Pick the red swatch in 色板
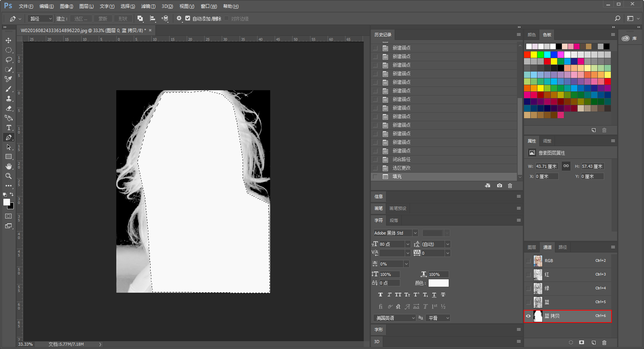 coord(527,54)
